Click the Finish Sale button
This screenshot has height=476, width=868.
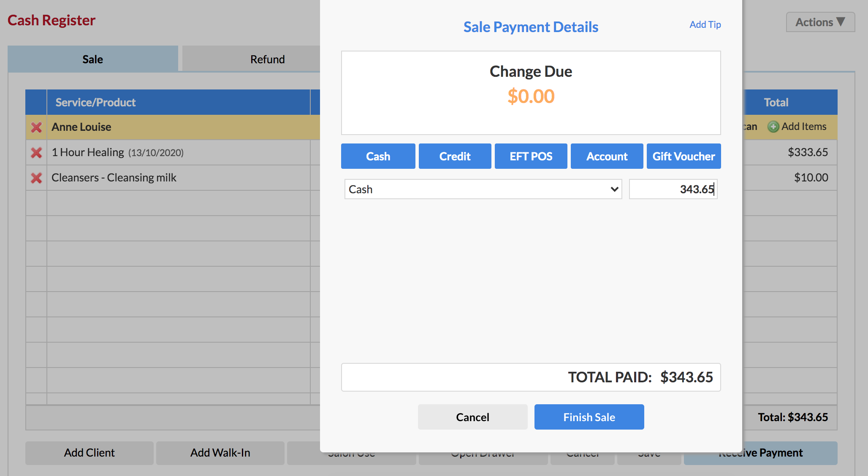pyautogui.click(x=589, y=417)
